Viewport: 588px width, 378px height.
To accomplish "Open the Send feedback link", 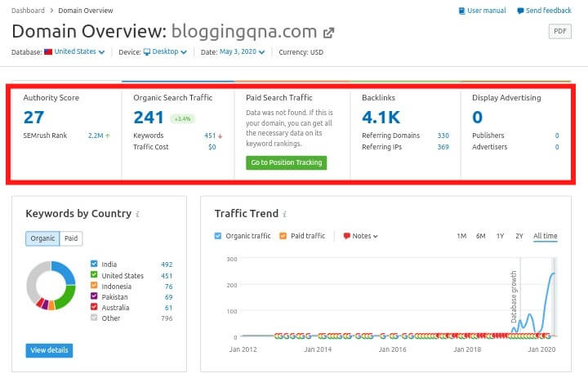I will click(x=549, y=11).
